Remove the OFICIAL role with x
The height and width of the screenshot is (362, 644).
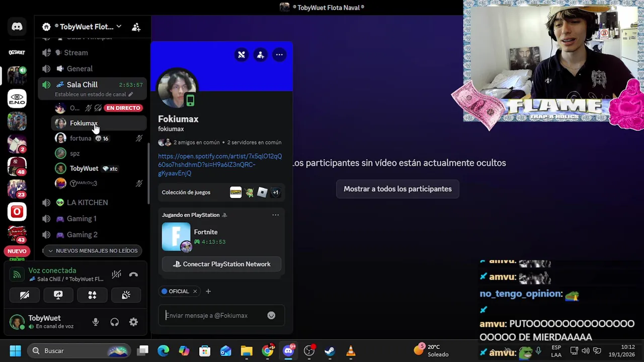(x=195, y=291)
